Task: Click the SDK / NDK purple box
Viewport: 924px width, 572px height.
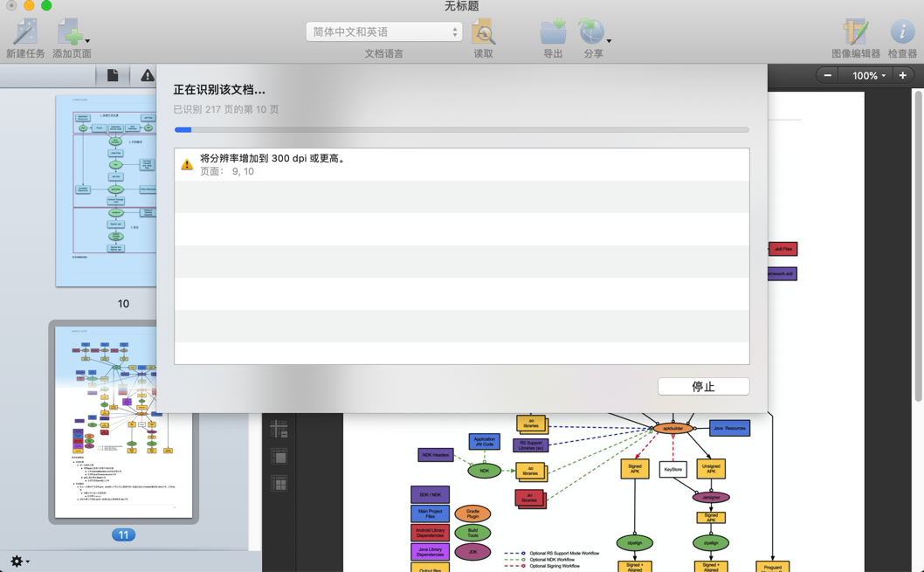Action: 431,495
